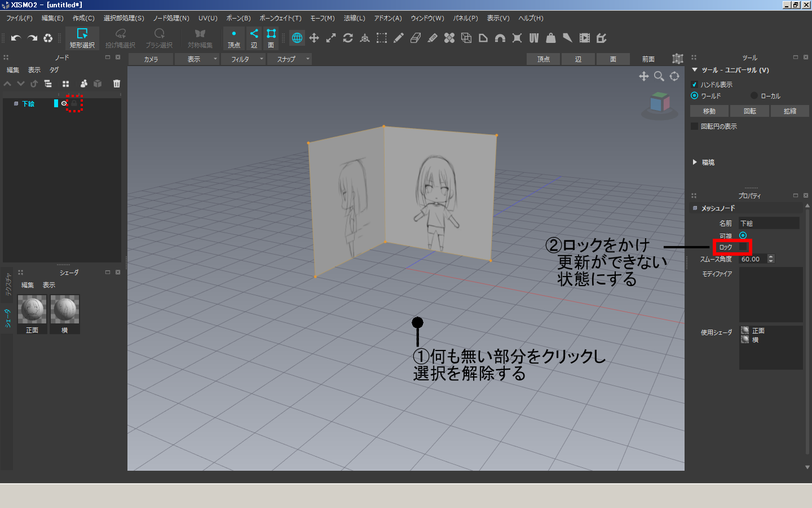Image resolution: width=812 pixels, height=508 pixels.
Task: Collapse ツール - ユニバーサル section
Action: [x=695, y=70]
